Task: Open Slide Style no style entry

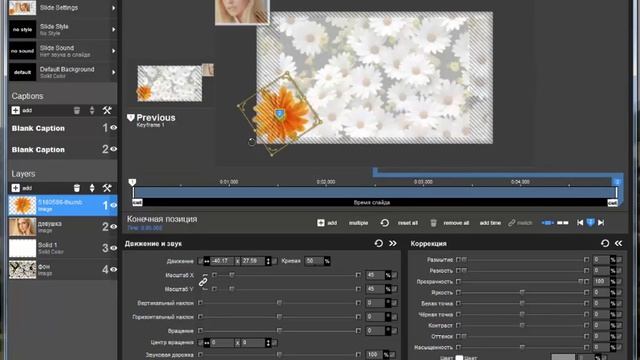Action: pyautogui.click(x=62, y=29)
